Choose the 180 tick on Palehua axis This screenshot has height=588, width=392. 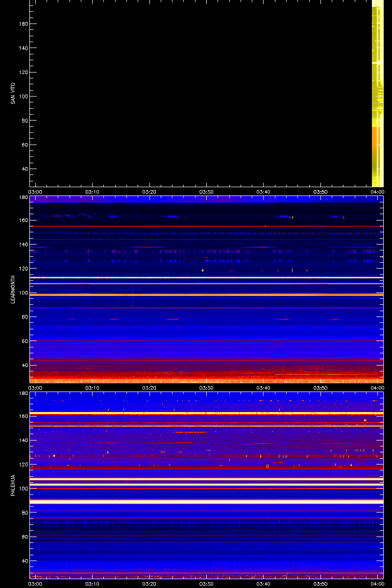coord(24,393)
